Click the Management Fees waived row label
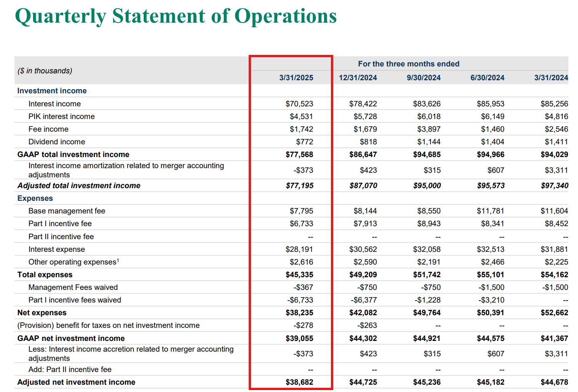The image size is (578, 392). 73,287
